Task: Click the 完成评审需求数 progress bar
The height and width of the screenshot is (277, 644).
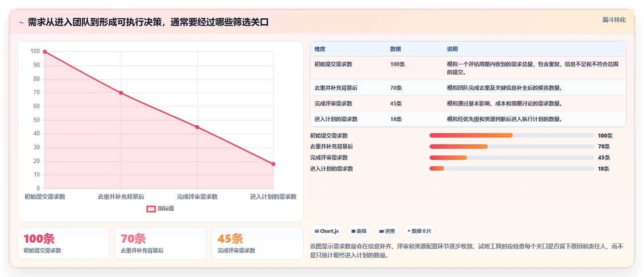Action: (x=512, y=157)
